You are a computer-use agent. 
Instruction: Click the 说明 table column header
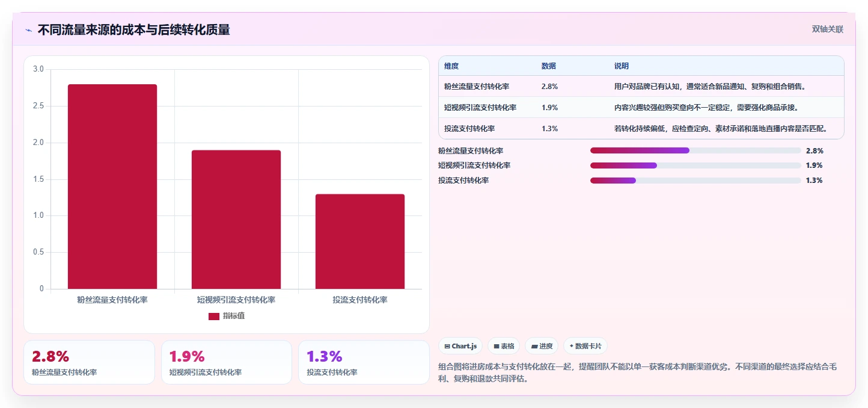point(622,66)
